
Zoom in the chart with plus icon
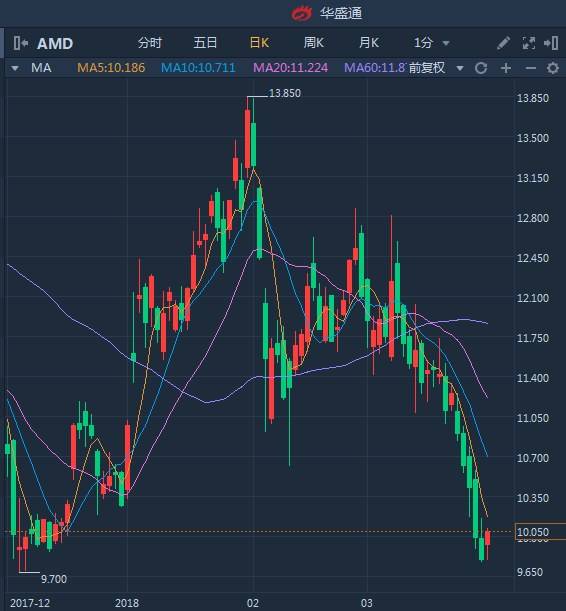[506, 68]
